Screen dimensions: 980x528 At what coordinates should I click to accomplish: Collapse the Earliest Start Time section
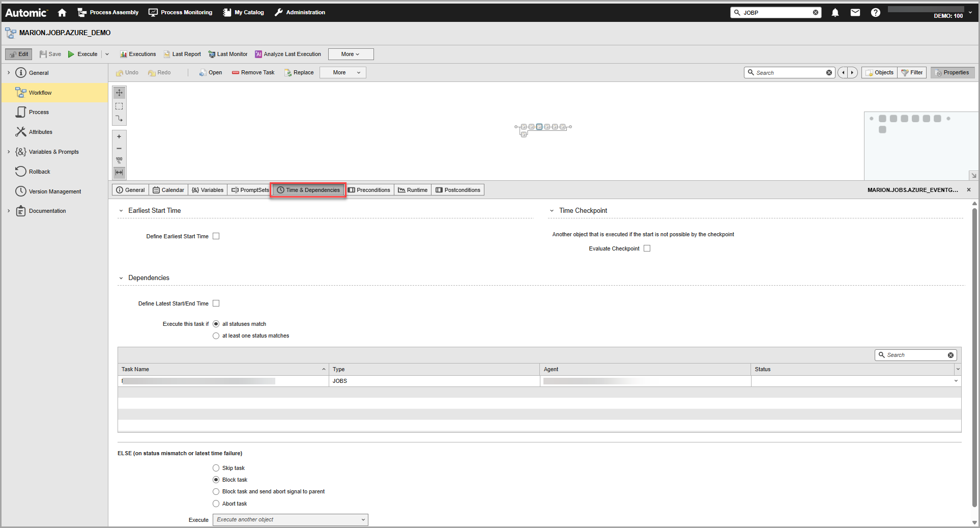click(x=121, y=211)
